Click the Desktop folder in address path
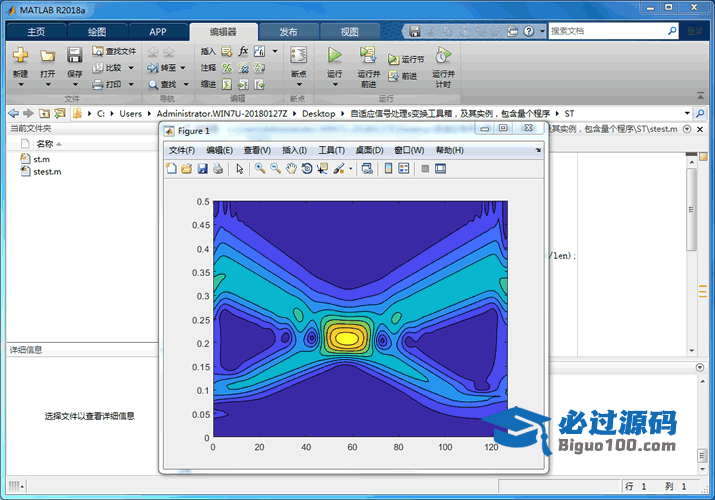Screen dimensions: 715x500 tap(319, 113)
